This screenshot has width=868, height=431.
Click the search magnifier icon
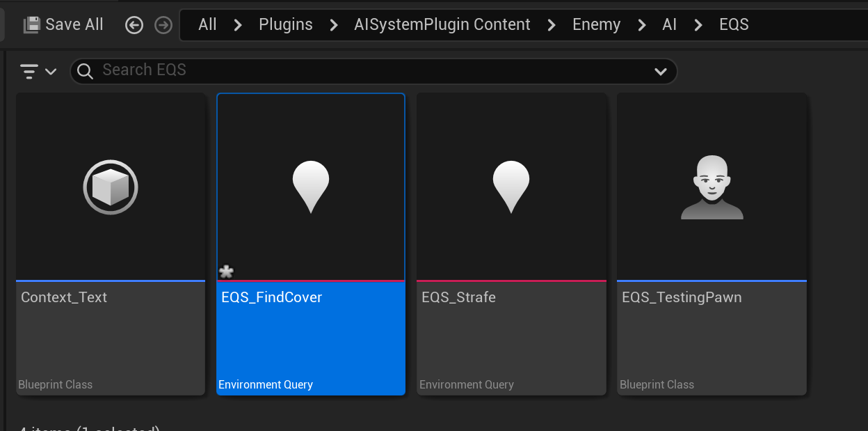pos(85,71)
